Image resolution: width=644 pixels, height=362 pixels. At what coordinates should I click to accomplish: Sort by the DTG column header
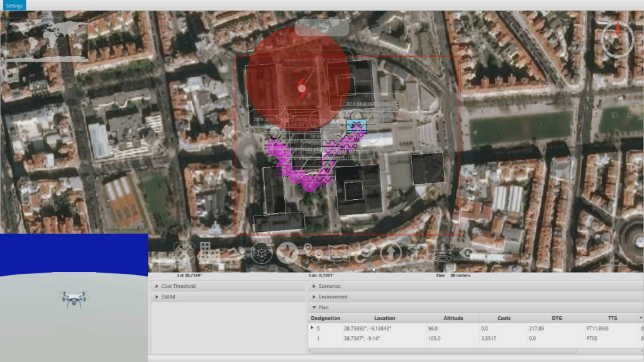[x=557, y=318]
